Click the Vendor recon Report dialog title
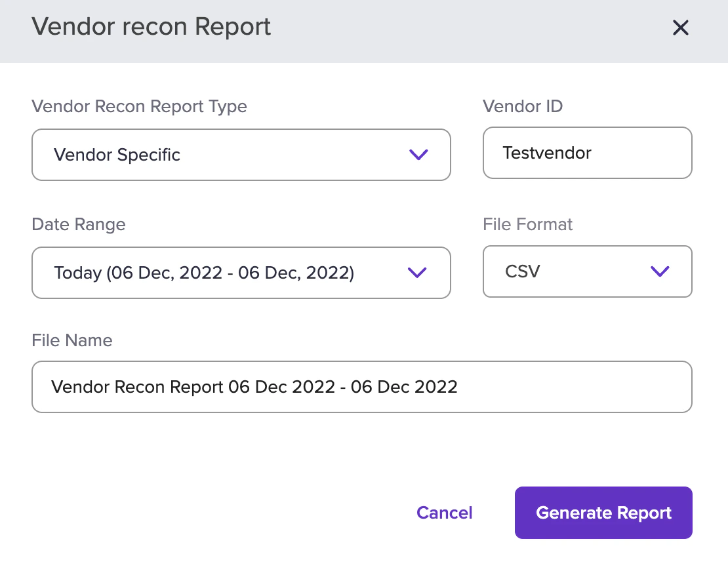 pos(151,27)
